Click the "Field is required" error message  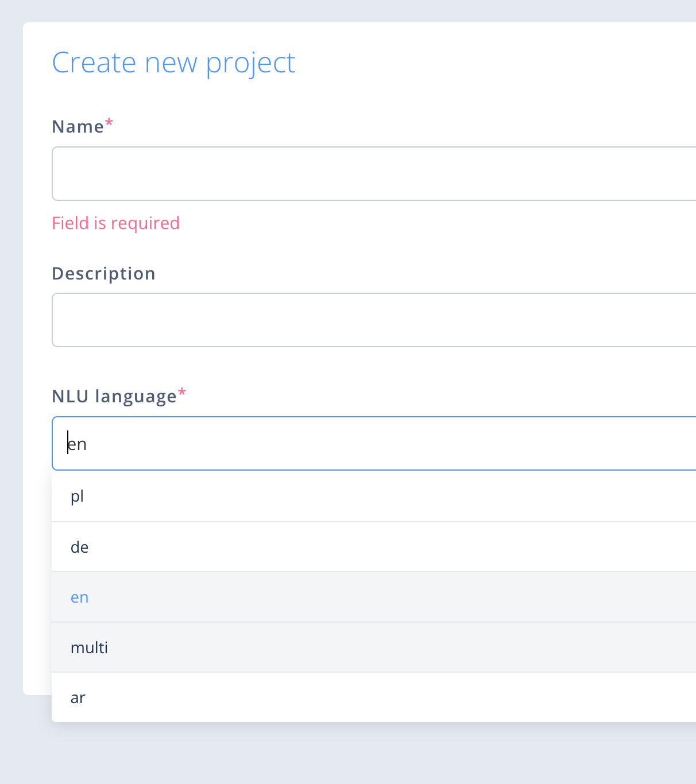(x=115, y=223)
